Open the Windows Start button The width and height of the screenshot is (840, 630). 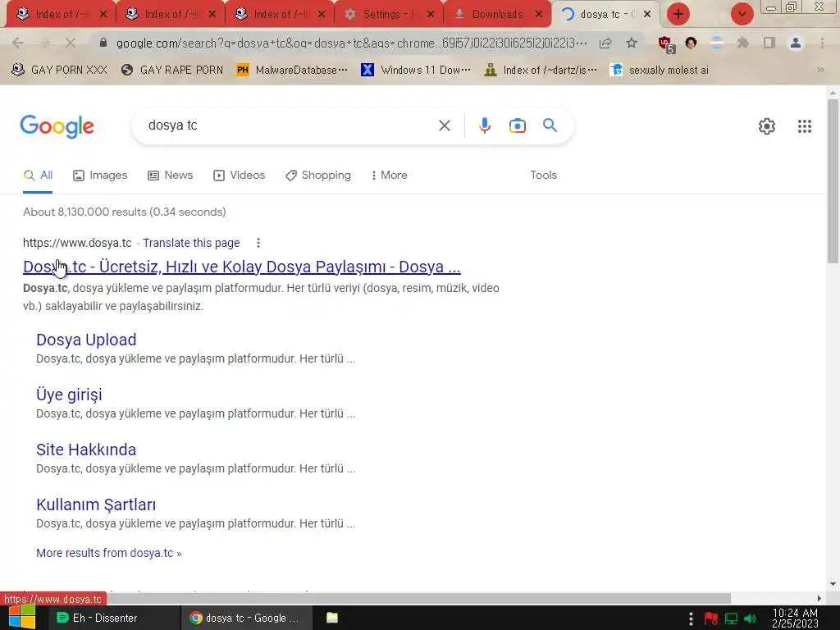[21, 618]
